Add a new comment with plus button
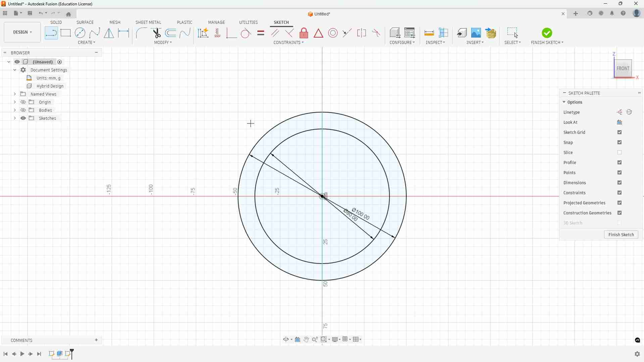 pyautogui.click(x=96, y=341)
